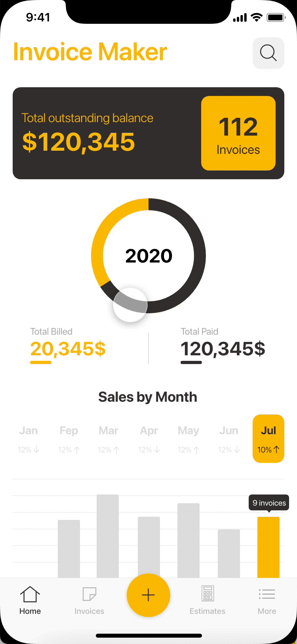Tap the Total Billed amount
297x644 pixels.
tap(68, 349)
